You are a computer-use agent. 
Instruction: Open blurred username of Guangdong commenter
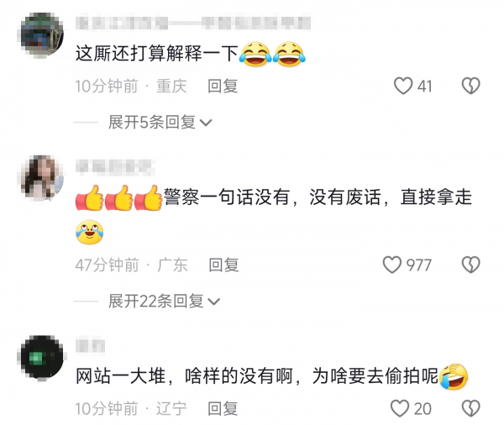115,166
